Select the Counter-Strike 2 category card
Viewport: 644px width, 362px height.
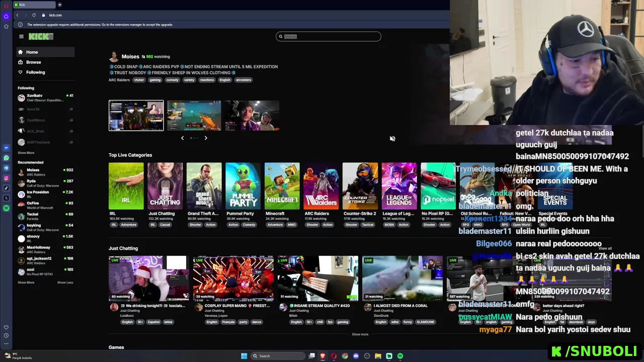(x=360, y=186)
